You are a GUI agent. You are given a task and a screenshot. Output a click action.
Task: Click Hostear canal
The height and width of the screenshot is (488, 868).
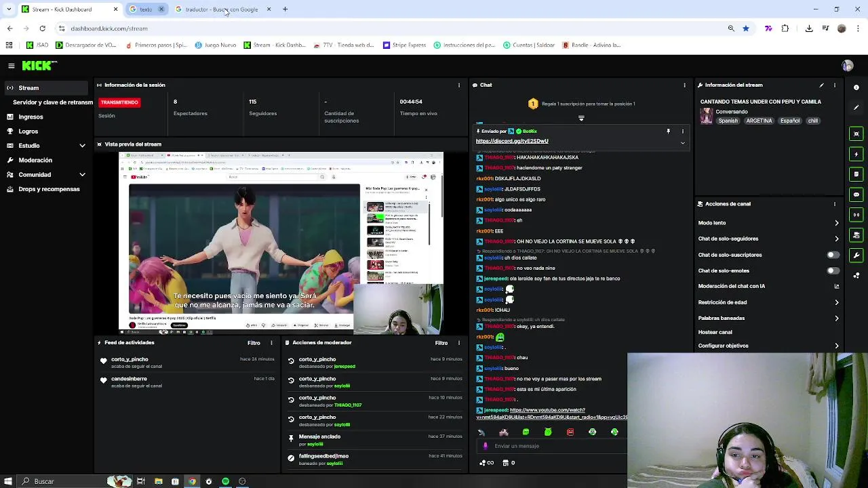coord(715,332)
